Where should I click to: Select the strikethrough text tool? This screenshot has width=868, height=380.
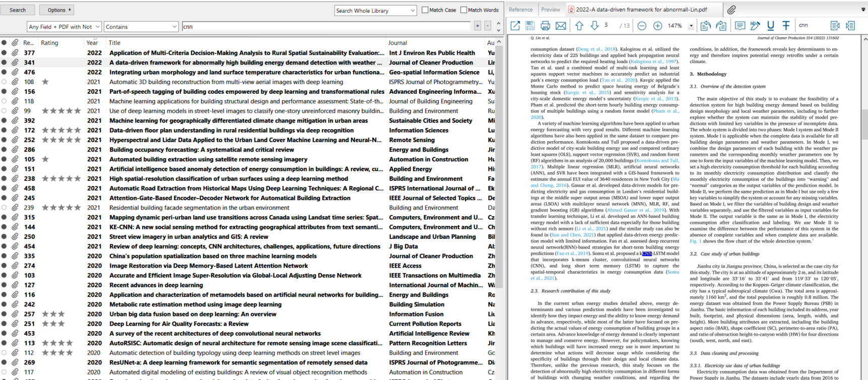pos(786,26)
